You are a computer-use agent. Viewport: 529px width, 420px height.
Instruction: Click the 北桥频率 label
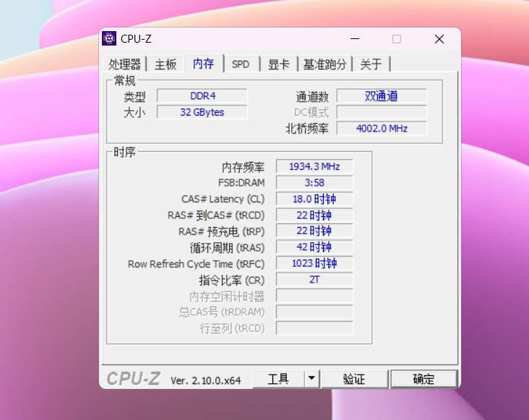(x=307, y=129)
